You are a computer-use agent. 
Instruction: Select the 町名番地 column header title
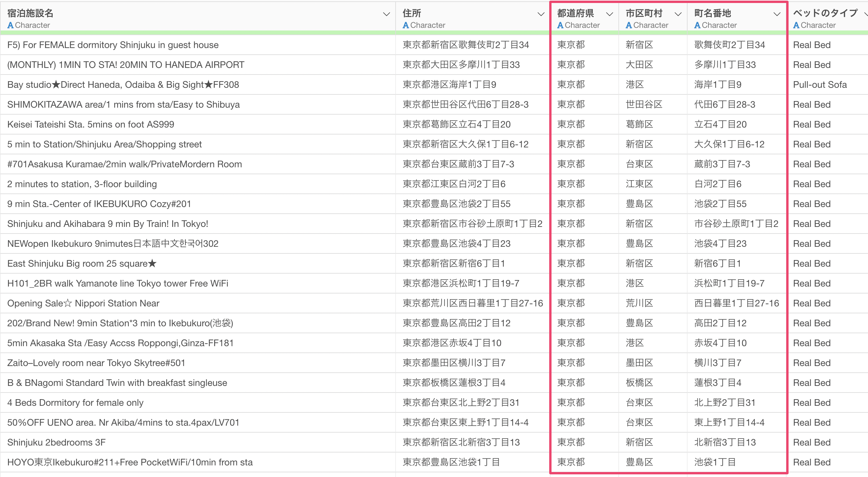point(712,13)
